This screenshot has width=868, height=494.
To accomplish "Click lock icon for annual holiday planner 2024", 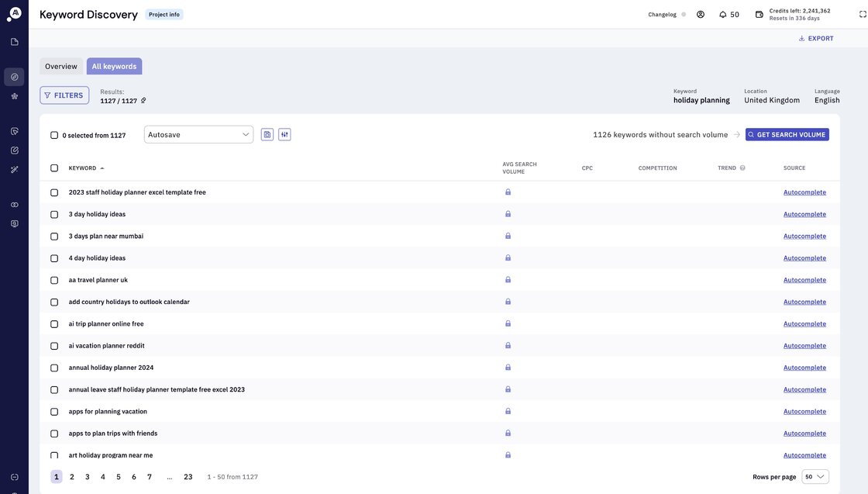I will (x=508, y=367).
